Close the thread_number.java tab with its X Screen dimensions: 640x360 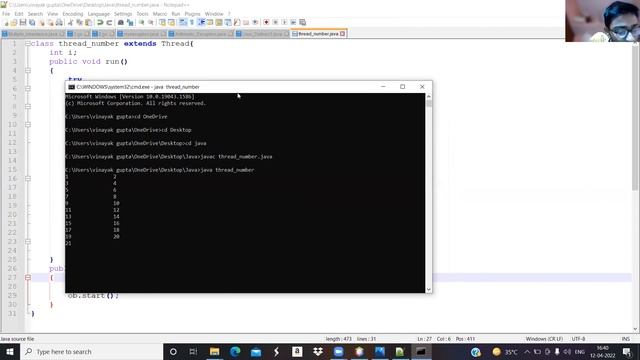tap(342, 34)
